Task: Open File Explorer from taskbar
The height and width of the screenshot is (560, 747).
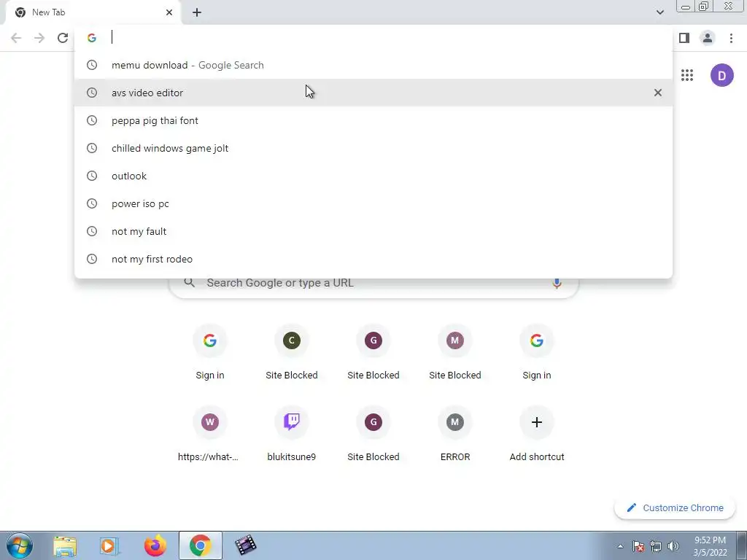Action: click(65, 545)
